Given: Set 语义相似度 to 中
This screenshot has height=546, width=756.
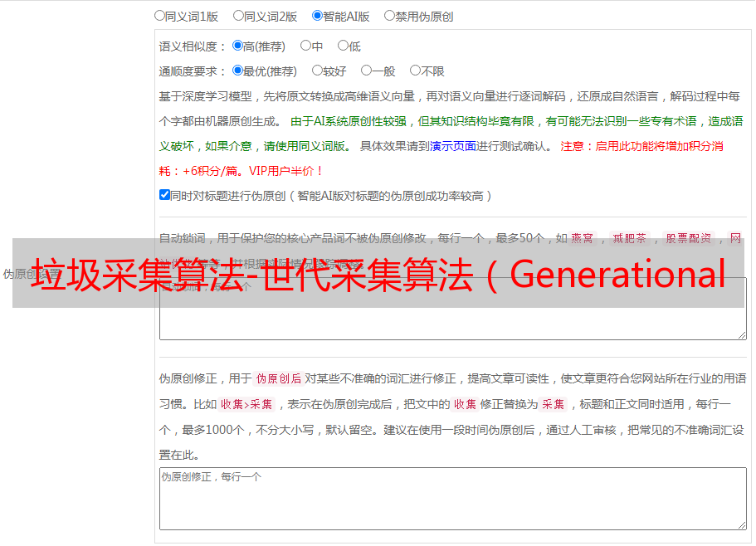Looking at the screenshot, I should point(305,46).
